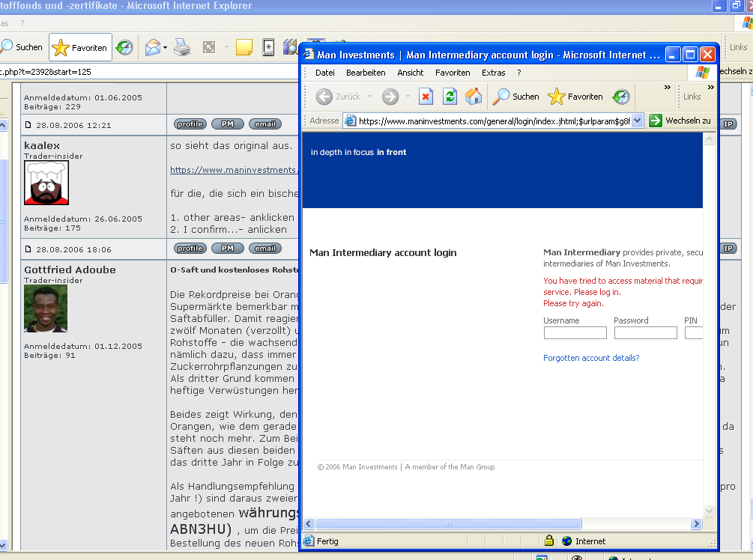The image size is (753, 560).
Task: Toggle Favoriten button in background forum window
Action: click(x=81, y=47)
